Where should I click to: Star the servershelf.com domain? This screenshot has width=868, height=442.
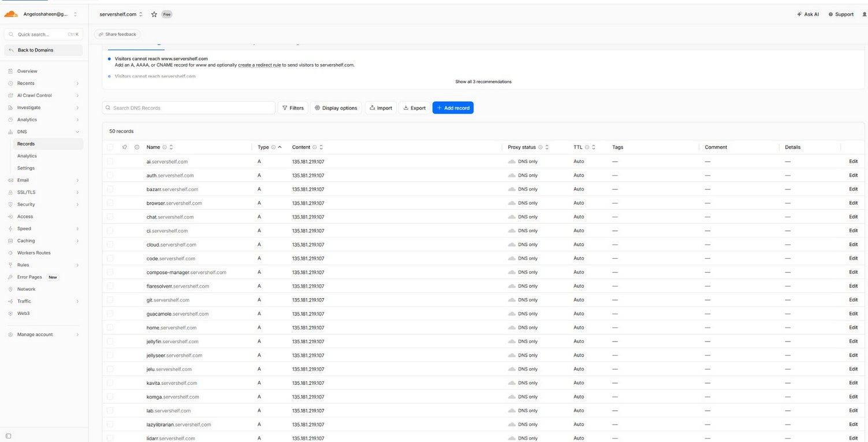[154, 14]
